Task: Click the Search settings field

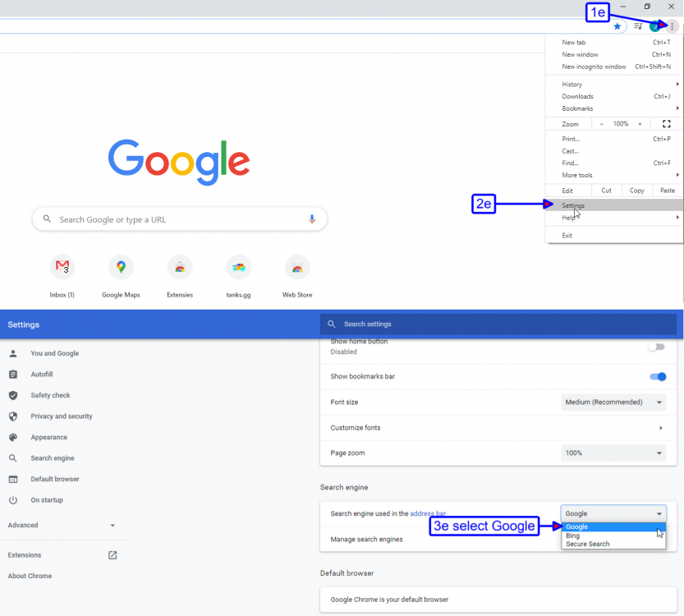Action: pyautogui.click(x=498, y=324)
